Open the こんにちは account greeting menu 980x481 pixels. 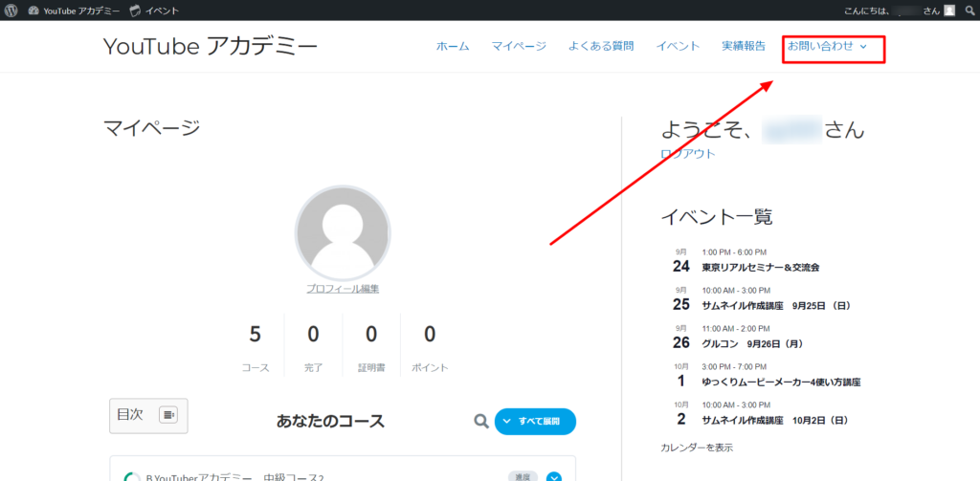click(891, 10)
